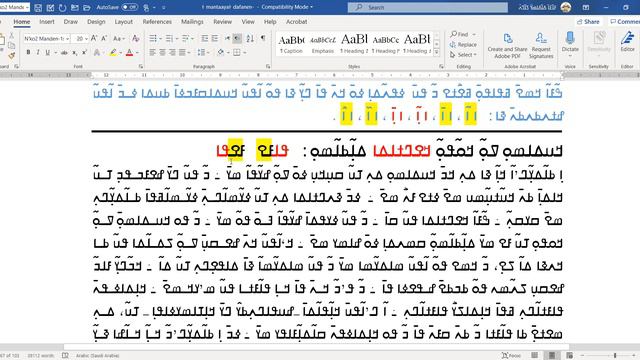The width and height of the screenshot is (640, 360).
Task: Click Create and Share Adobe PDF
Action: (x=507, y=46)
